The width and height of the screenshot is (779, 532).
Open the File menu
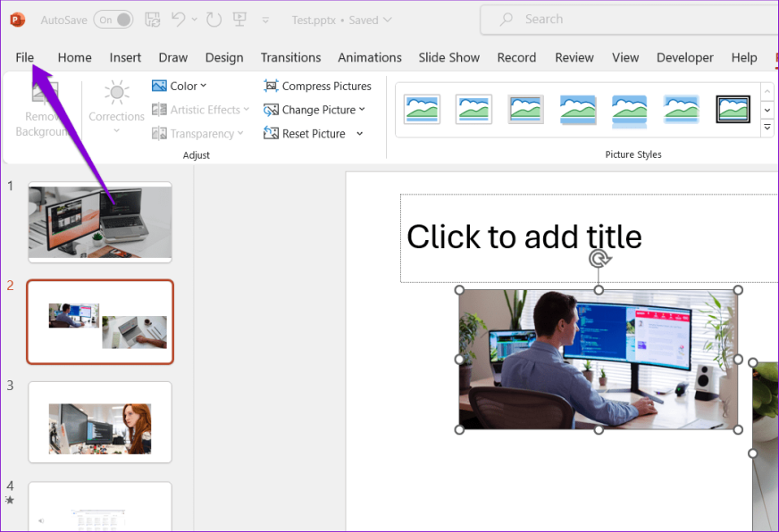pyautogui.click(x=24, y=57)
